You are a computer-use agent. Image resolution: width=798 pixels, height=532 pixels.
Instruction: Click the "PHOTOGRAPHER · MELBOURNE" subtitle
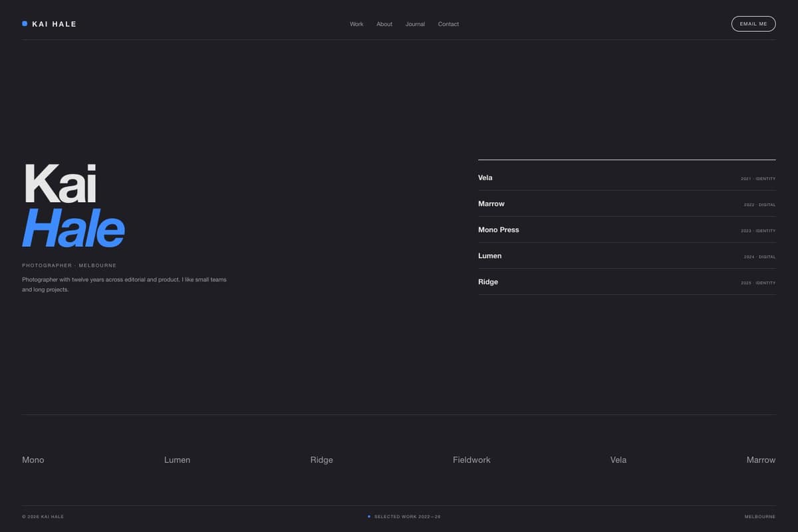69,265
